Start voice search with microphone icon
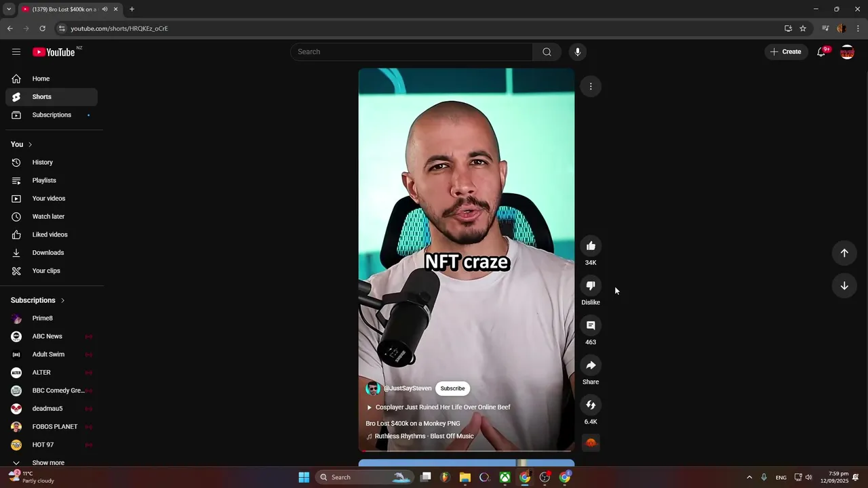This screenshot has height=488, width=868. (577, 52)
